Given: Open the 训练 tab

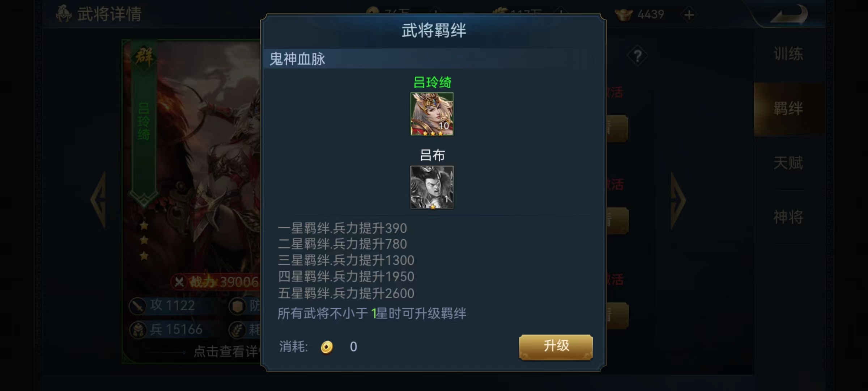Looking at the screenshot, I should (788, 54).
